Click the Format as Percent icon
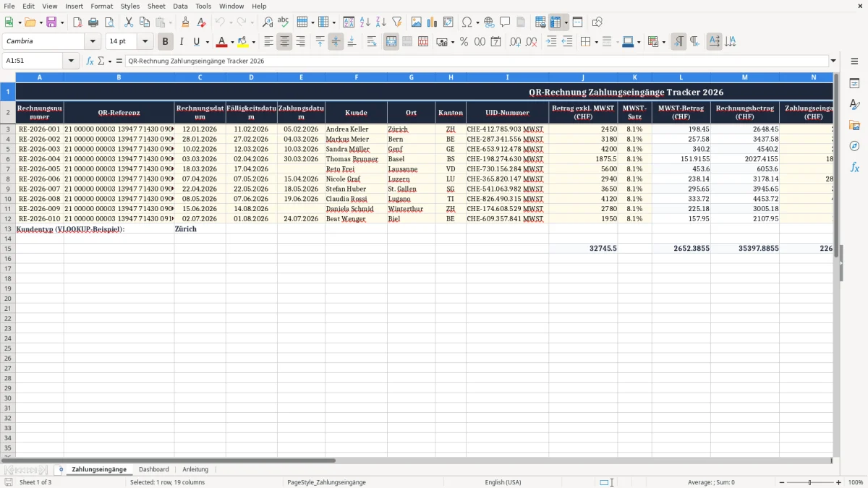Image resolution: width=868 pixels, height=488 pixels. (x=464, y=42)
